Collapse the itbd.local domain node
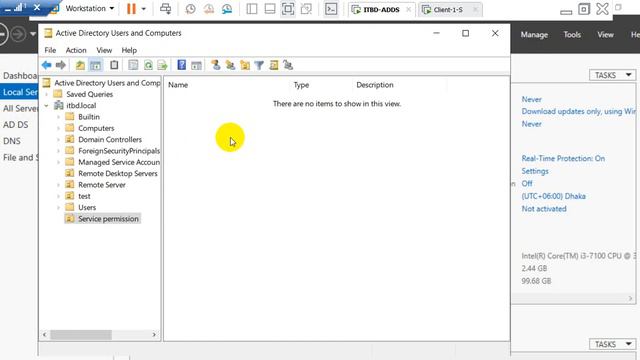Screen dimensions: 640x360 tap(47, 106)
